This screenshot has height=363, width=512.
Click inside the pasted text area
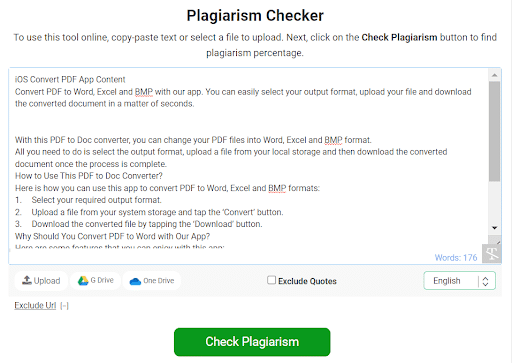coord(248,158)
